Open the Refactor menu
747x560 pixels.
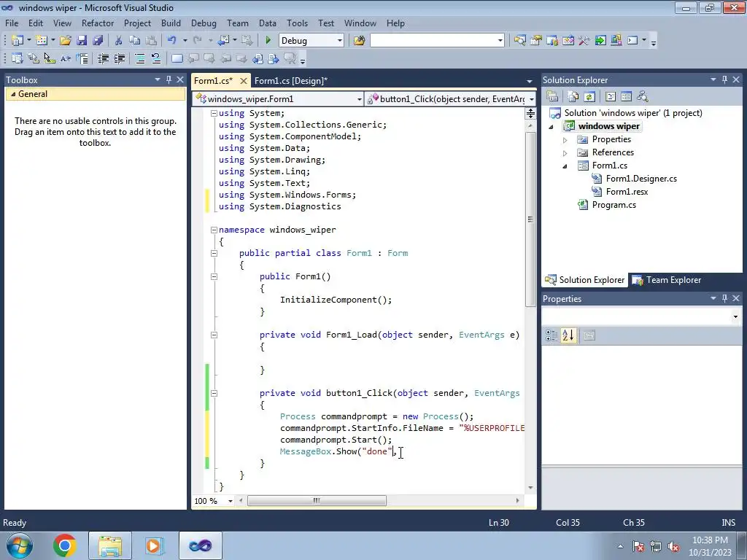(98, 23)
